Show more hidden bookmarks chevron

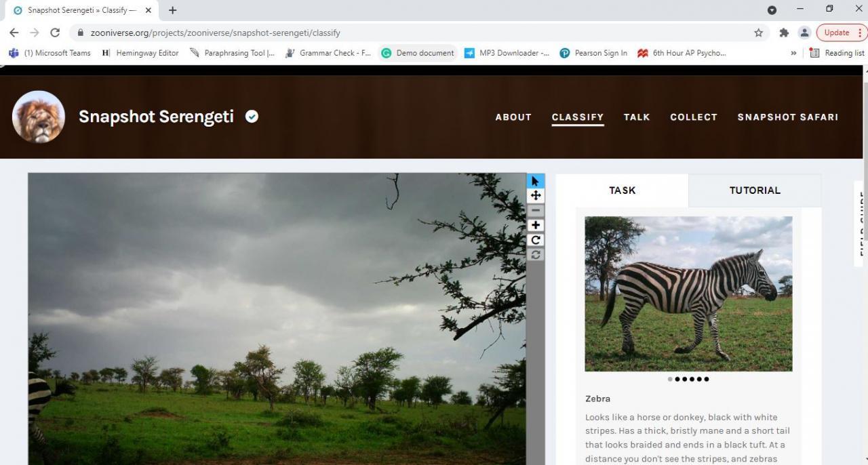point(793,53)
